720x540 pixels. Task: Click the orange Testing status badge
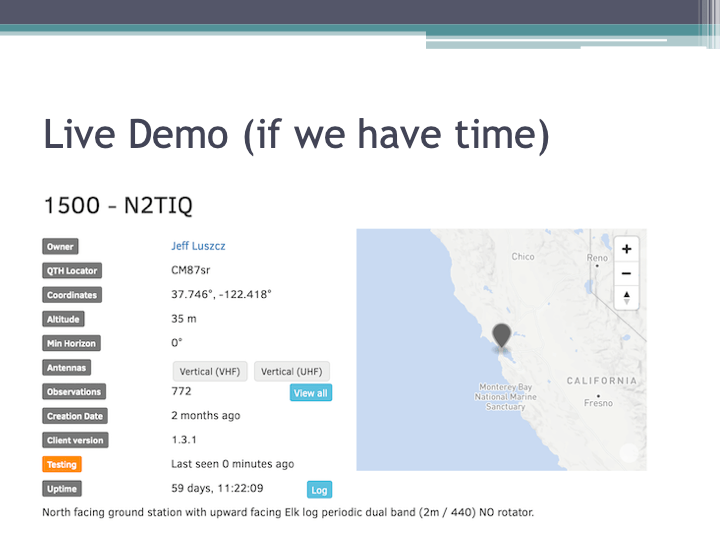61,465
